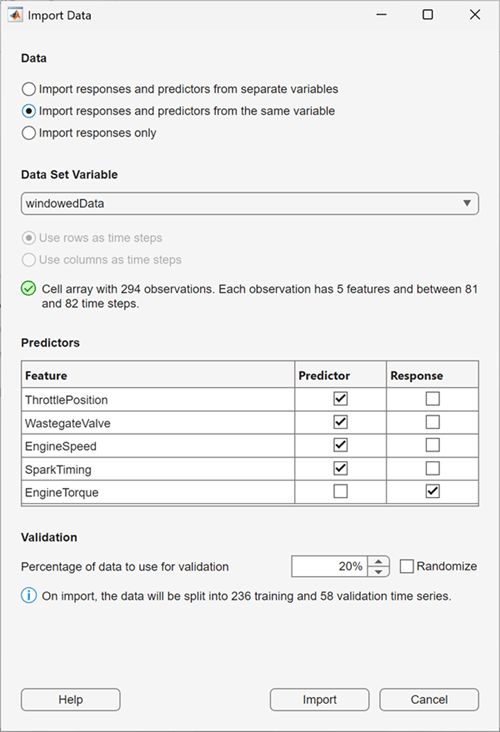Click the Cancel button
The width and height of the screenshot is (500, 732).
click(429, 699)
